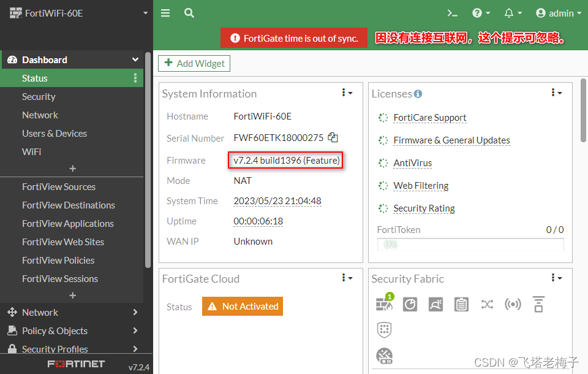Expand the Security Profiles section

72,349
